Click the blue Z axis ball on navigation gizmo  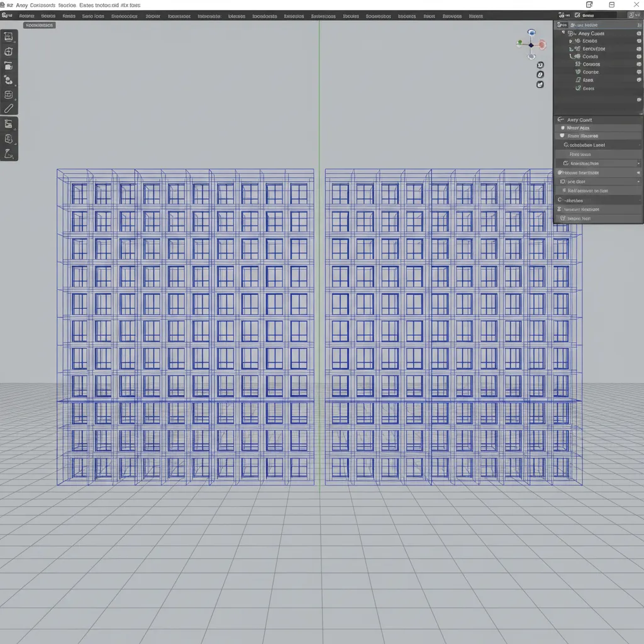(x=531, y=33)
